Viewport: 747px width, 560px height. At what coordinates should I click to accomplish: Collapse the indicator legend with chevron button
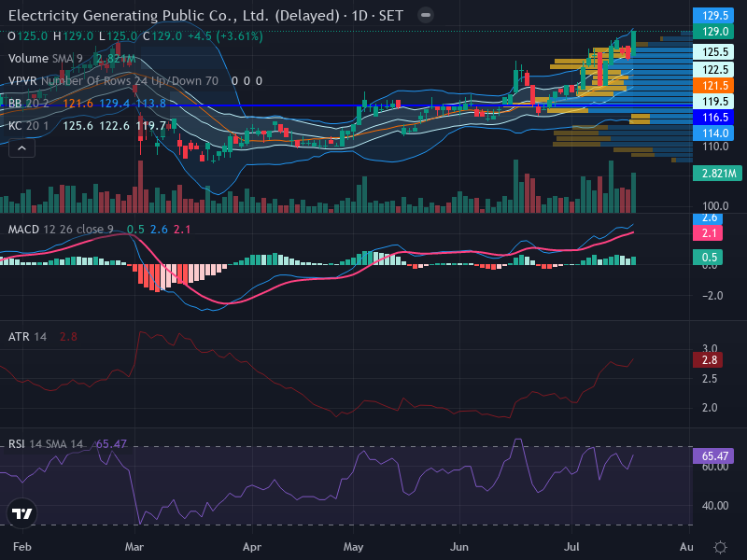21,148
